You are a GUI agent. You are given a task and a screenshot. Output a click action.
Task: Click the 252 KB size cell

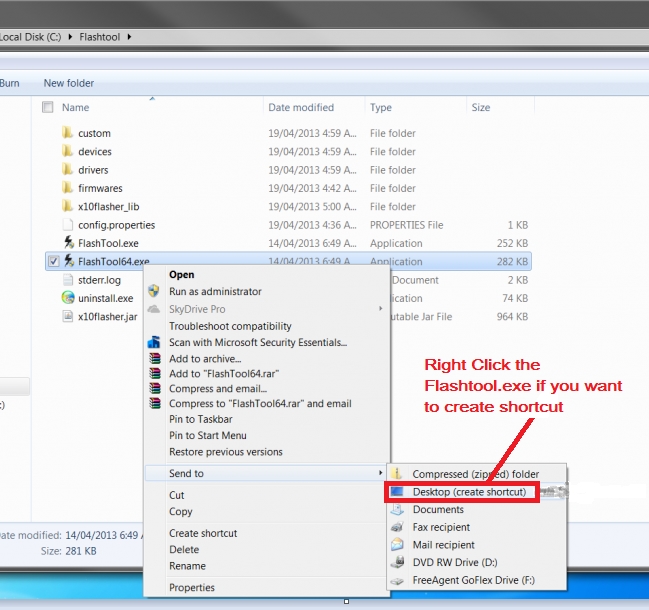tap(512, 243)
